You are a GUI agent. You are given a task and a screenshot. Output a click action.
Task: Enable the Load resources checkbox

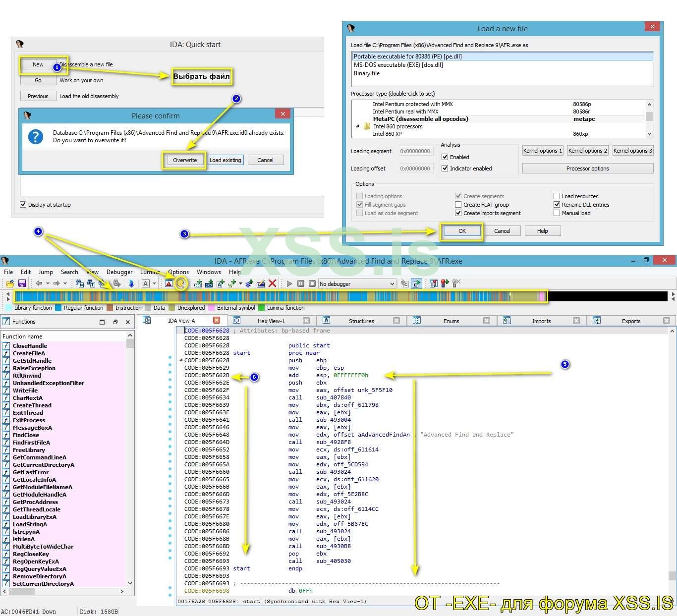[x=557, y=196]
